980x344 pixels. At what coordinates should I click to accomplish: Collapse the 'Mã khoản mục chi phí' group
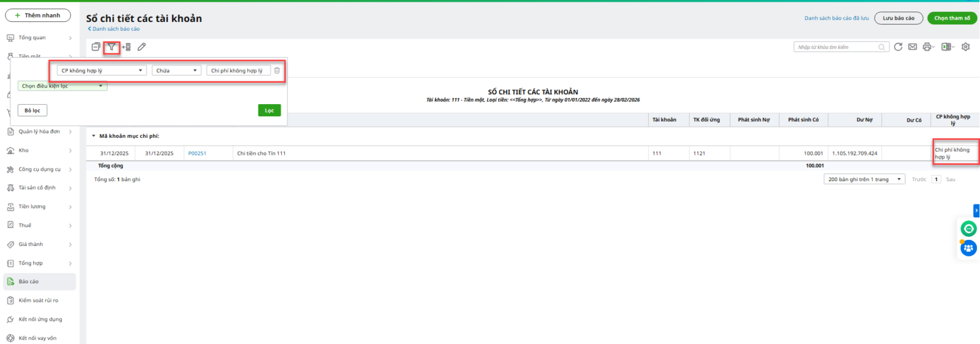tap(94, 136)
